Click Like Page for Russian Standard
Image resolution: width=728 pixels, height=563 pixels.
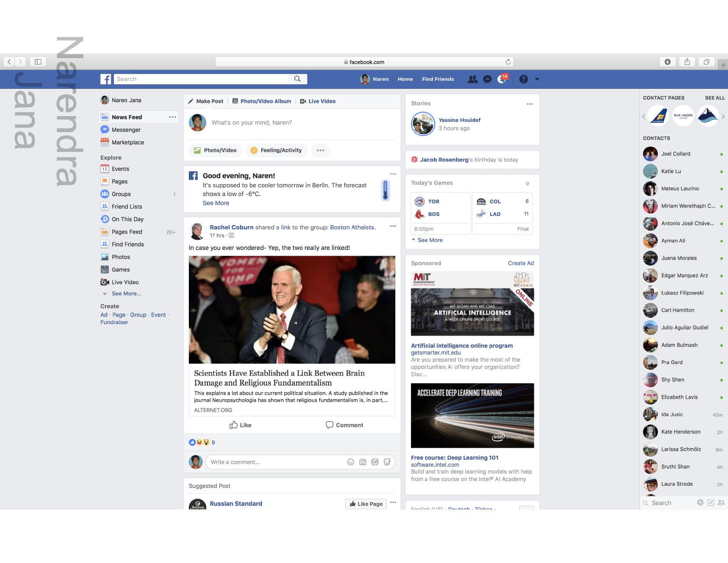(366, 504)
